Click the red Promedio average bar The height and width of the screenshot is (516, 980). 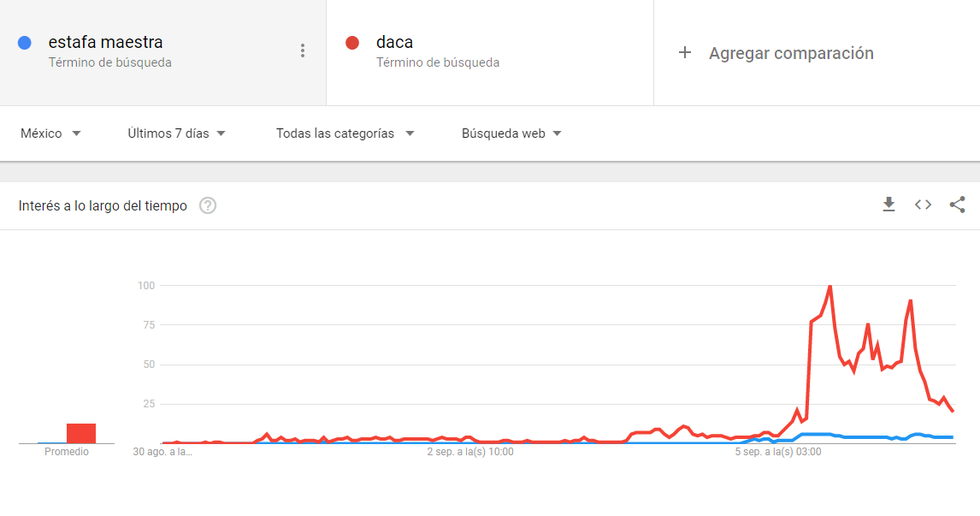pyautogui.click(x=81, y=434)
